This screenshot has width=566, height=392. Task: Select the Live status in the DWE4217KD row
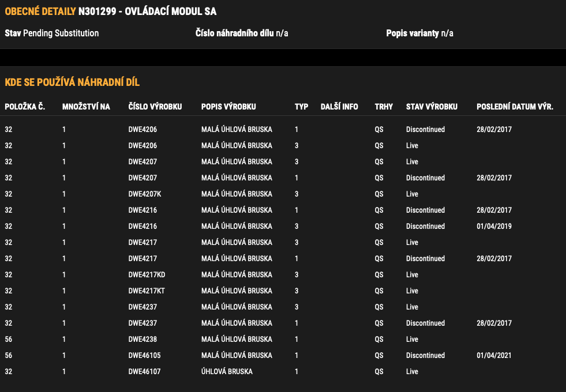(x=412, y=275)
